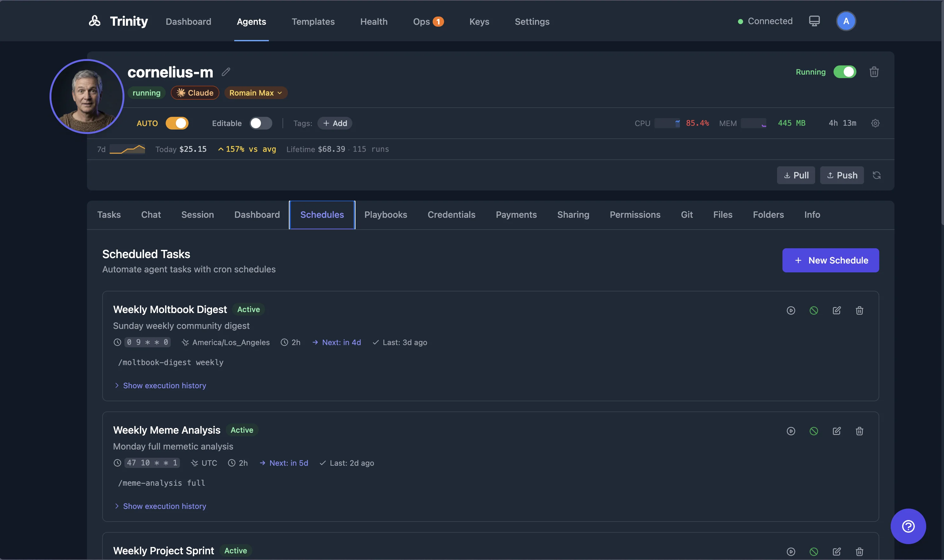Delete the Weekly Project Sprint schedule
Screen dimensions: 944x560
[x=860, y=552]
